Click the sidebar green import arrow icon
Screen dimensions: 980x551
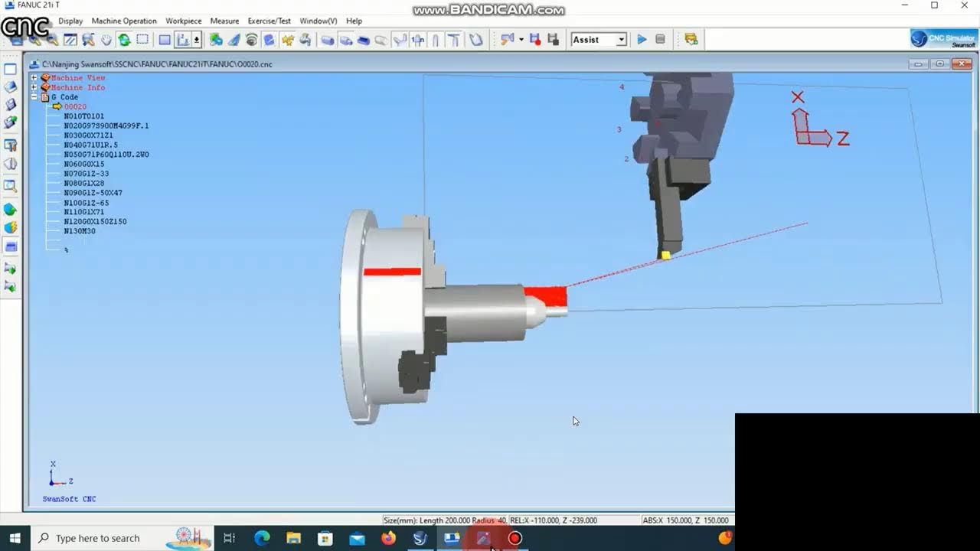pyautogui.click(x=10, y=286)
